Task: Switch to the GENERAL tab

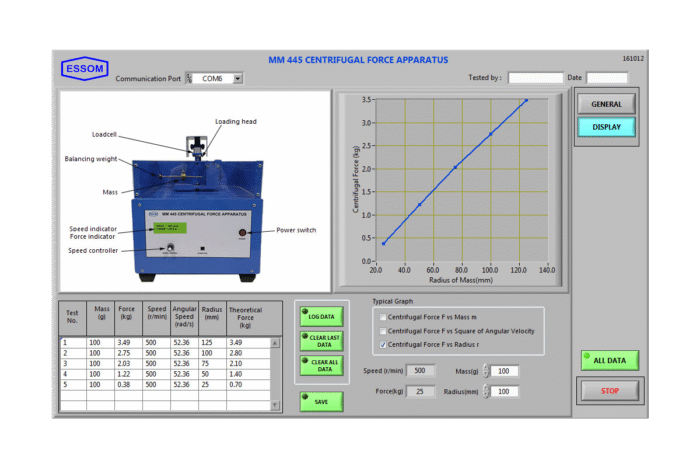Action: [x=606, y=104]
